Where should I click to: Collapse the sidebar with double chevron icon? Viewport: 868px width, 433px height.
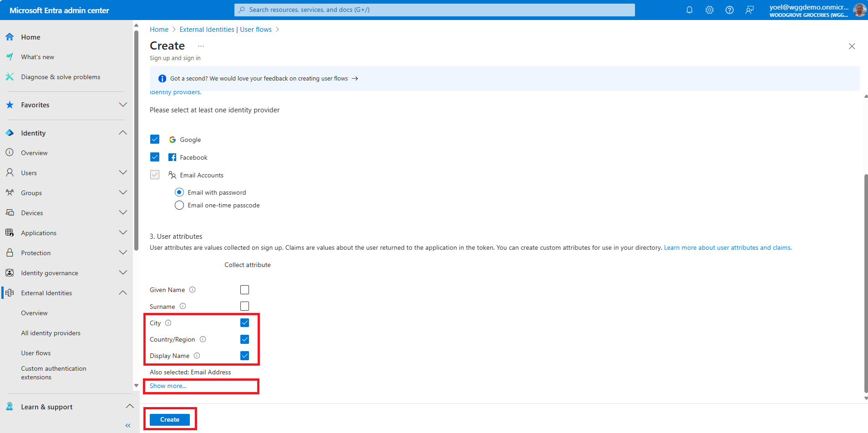point(128,425)
